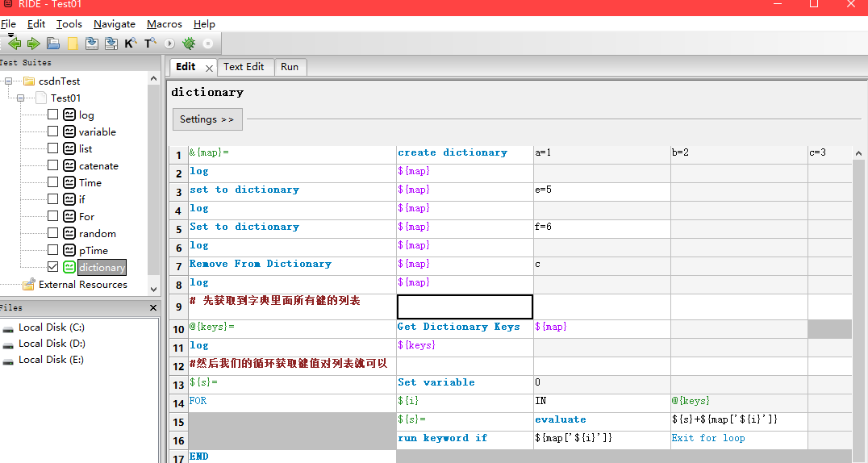
Task: Open Search Tests T icon
Action: coord(150,44)
